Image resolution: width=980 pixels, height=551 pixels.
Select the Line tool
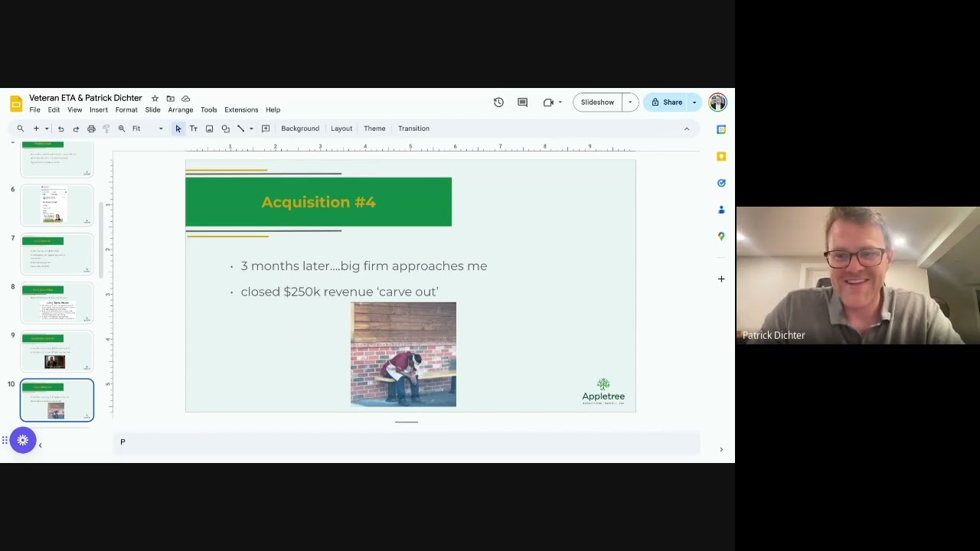click(x=240, y=129)
